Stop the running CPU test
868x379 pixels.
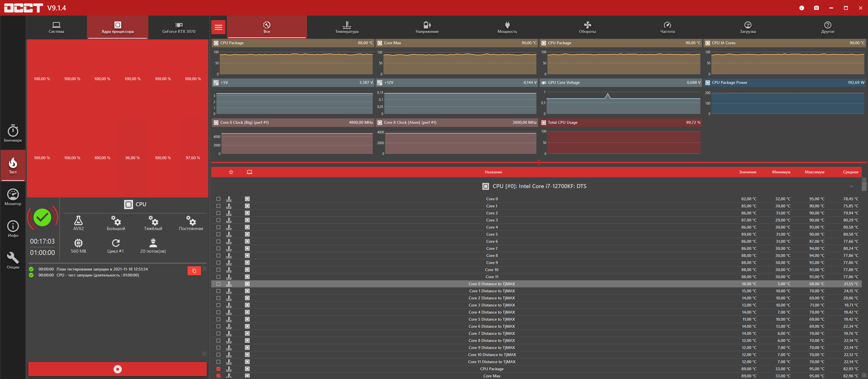coord(117,369)
